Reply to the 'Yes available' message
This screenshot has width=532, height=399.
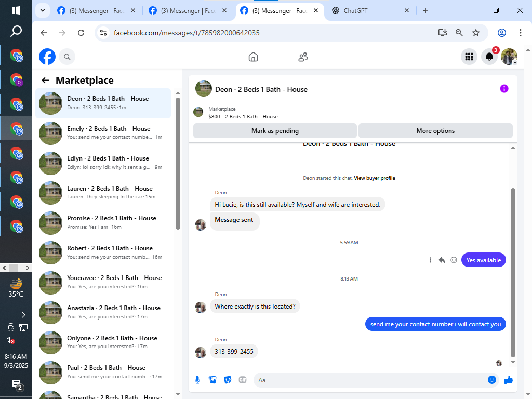pyautogui.click(x=442, y=260)
